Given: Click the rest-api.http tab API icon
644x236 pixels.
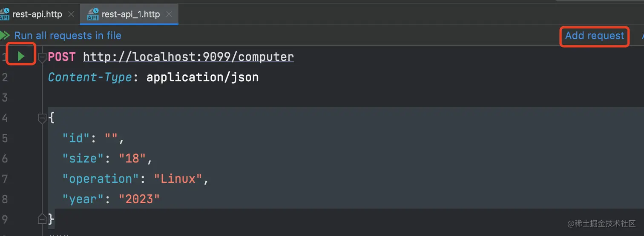Looking at the screenshot, I should click(4, 14).
